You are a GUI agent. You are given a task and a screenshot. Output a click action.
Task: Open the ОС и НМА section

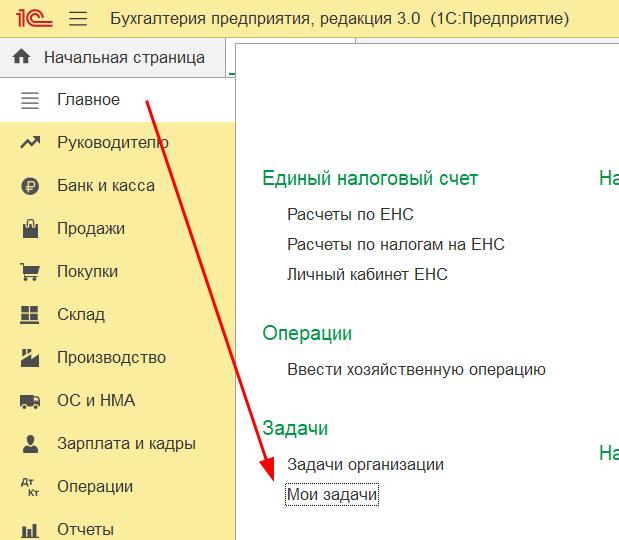point(96,401)
